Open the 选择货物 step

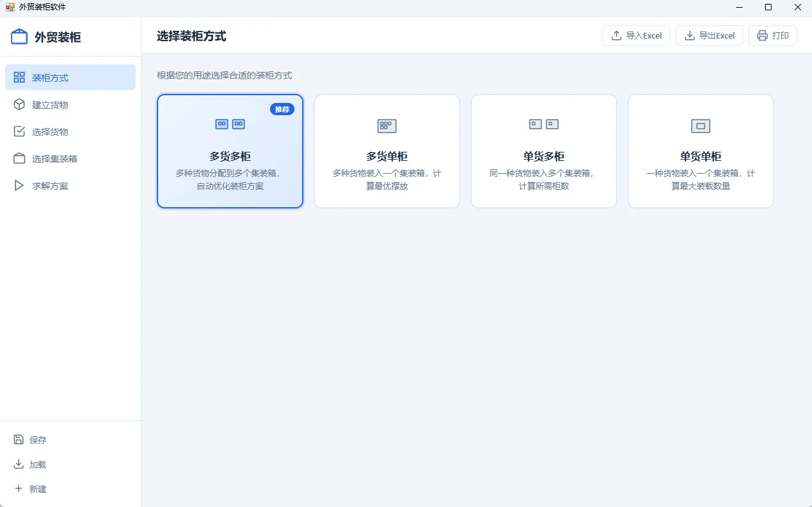[x=71, y=131]
